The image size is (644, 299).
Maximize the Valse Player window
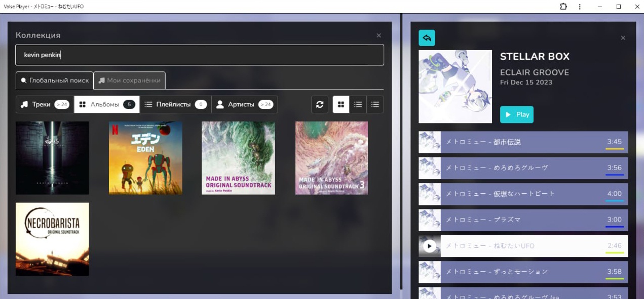point(619,7)
